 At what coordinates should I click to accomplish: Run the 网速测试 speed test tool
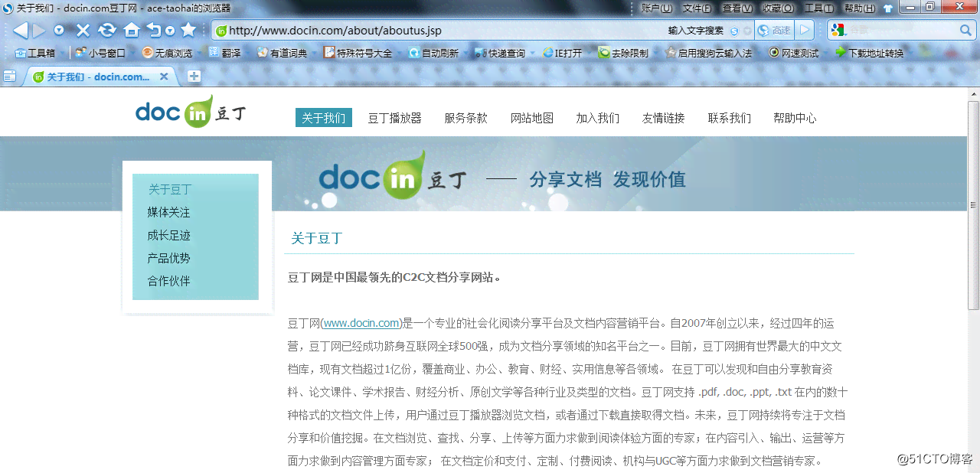[x=794, y=53]
